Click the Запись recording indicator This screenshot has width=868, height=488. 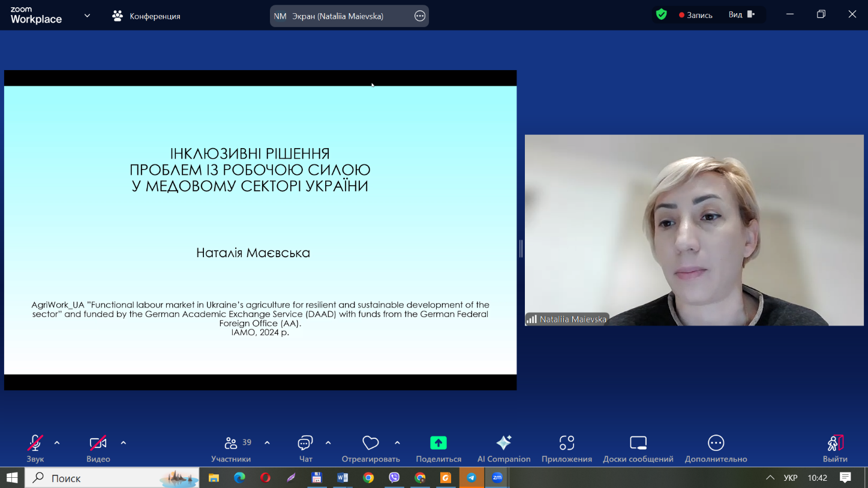696,15
